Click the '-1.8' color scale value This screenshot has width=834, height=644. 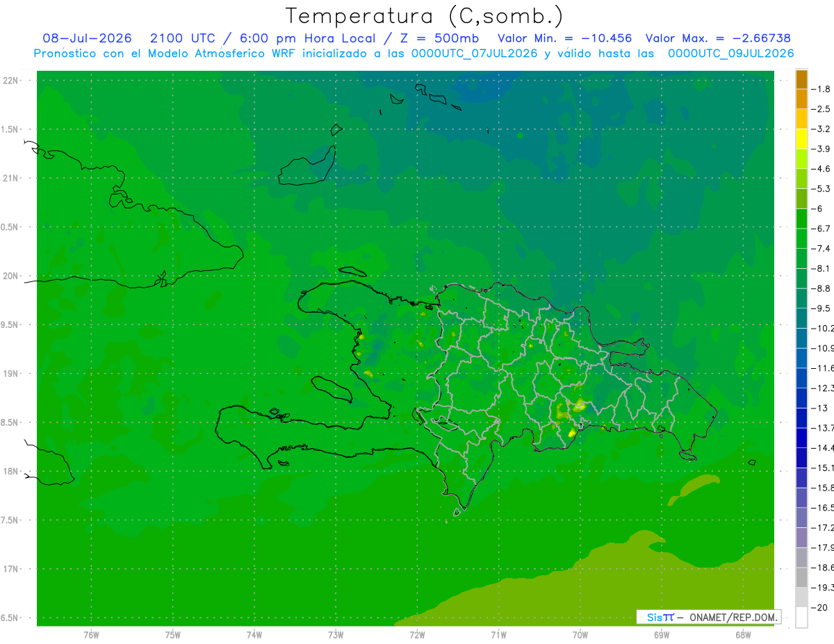point(821,89)
